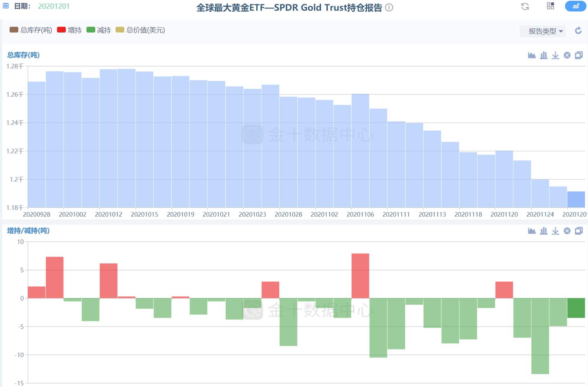
Task: Toggle the 减持 legend series
Action: (99, 30)
